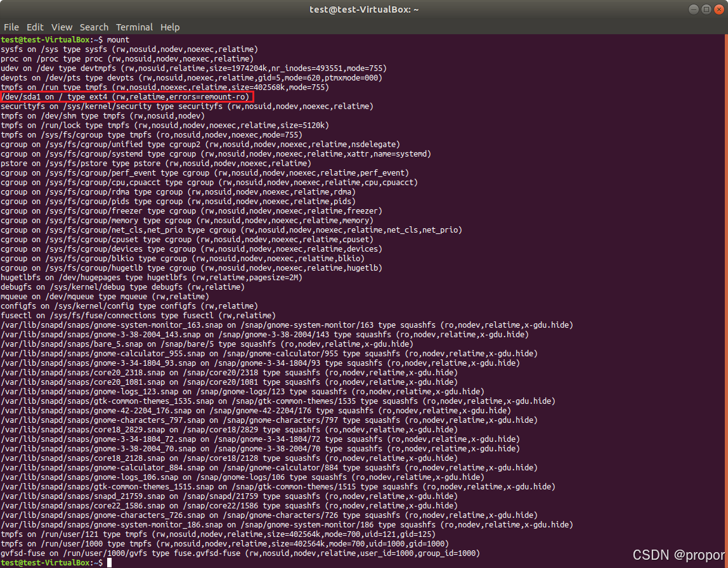Click the mqueue on /dev/mqueue line
Viewport: 728px width, 568px height.
pos(105,297)
